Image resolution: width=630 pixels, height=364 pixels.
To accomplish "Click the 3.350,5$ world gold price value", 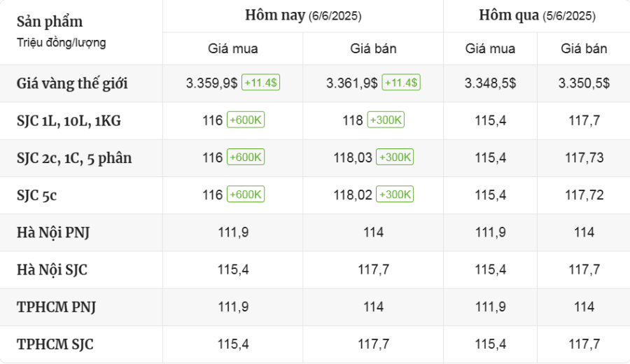I will (584, 83).
